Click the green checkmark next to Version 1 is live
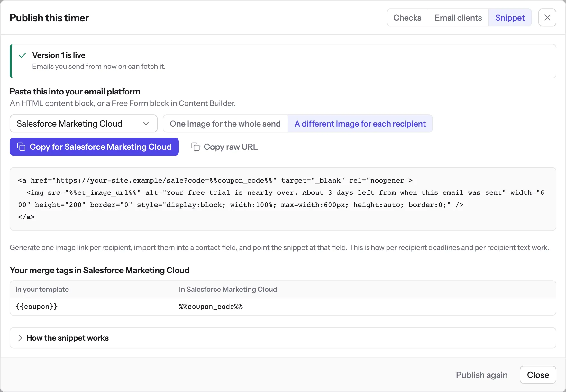This screenshot has height=392, width=566. (x=23, y=55)
